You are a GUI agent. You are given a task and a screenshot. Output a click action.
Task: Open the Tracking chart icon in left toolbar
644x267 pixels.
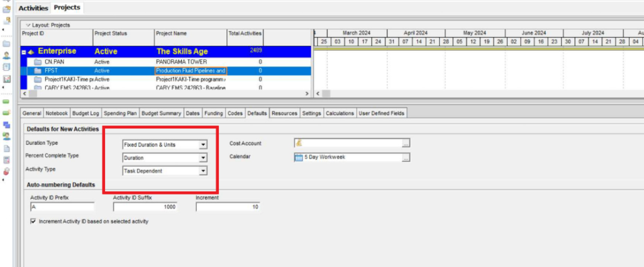pyautogui.click(x=6, y=79)
